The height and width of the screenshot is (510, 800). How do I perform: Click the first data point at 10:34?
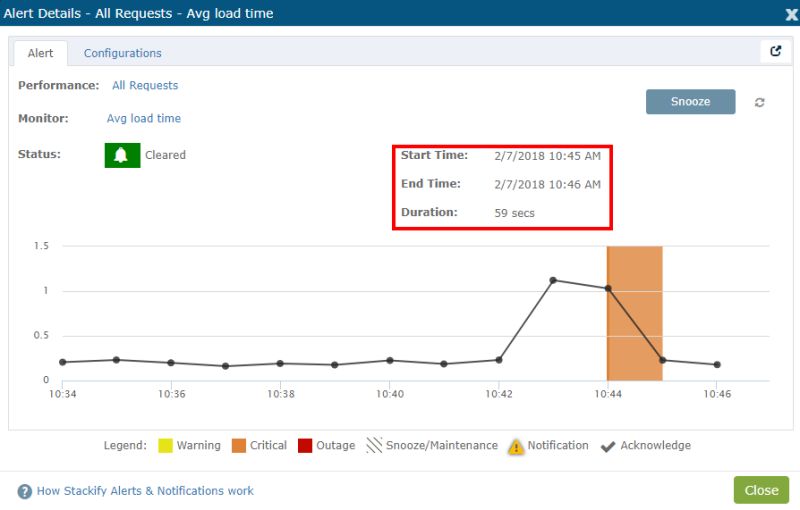63,362
